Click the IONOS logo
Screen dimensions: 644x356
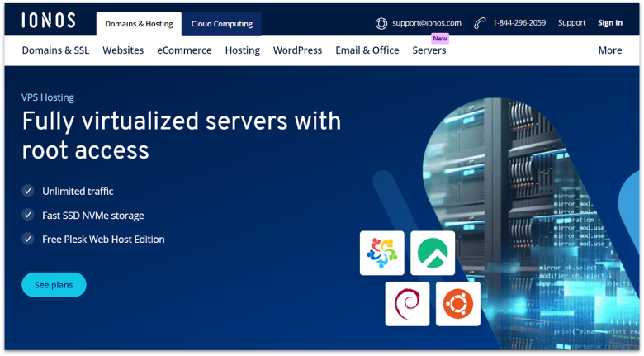[49, 20]
